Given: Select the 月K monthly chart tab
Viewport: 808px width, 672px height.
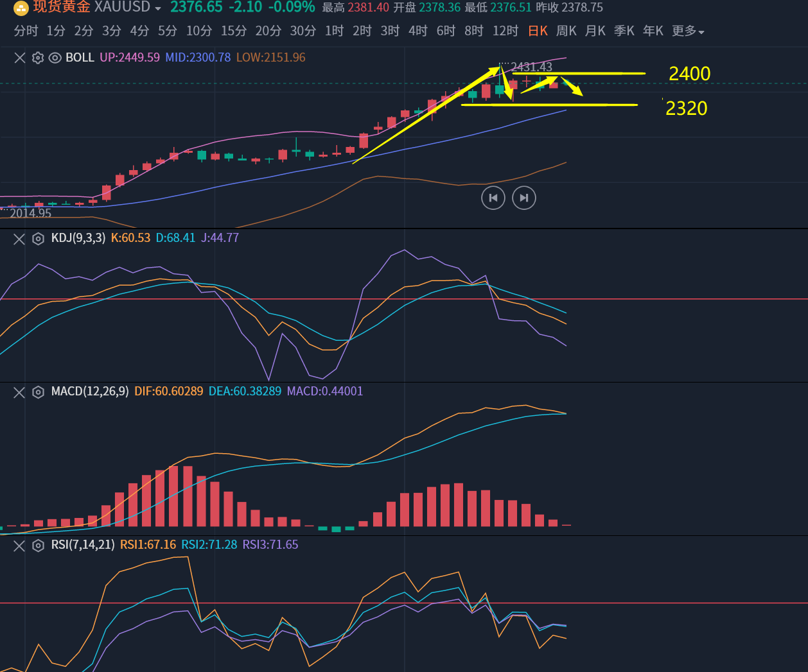Looking at the screenshot, I should coord(595,31).
